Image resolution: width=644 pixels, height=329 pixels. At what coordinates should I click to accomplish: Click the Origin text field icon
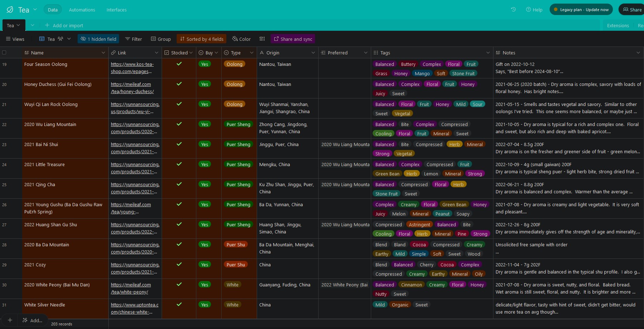[262, 53]
